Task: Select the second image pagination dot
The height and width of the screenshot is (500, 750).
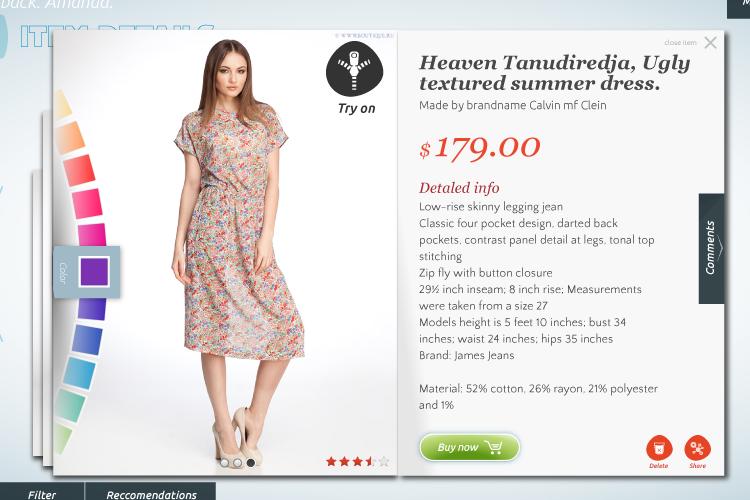Action: pyautogui.click(x=237, y=463)
